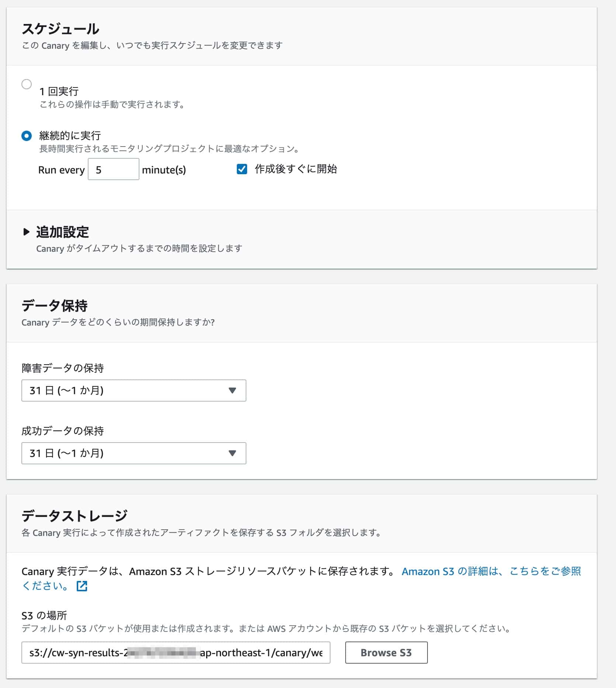Click the external link icon after ください
This screenshot has height=688, width=616.
click(x=82, y=586)
